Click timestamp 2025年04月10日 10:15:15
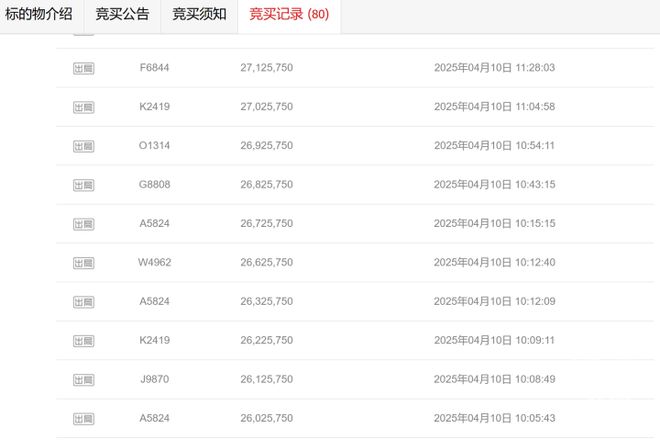This screenshot has width=660, height=440. [x=495, y=223]
